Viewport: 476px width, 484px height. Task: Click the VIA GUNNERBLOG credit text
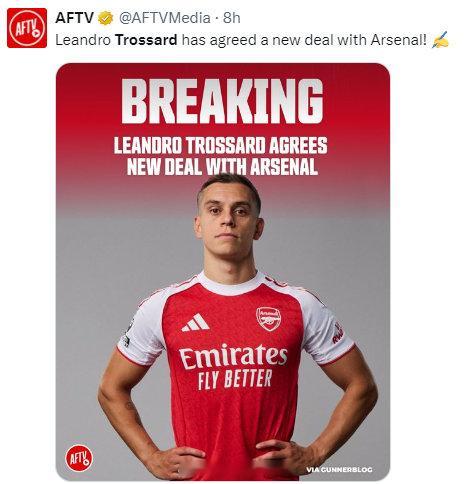339,470
